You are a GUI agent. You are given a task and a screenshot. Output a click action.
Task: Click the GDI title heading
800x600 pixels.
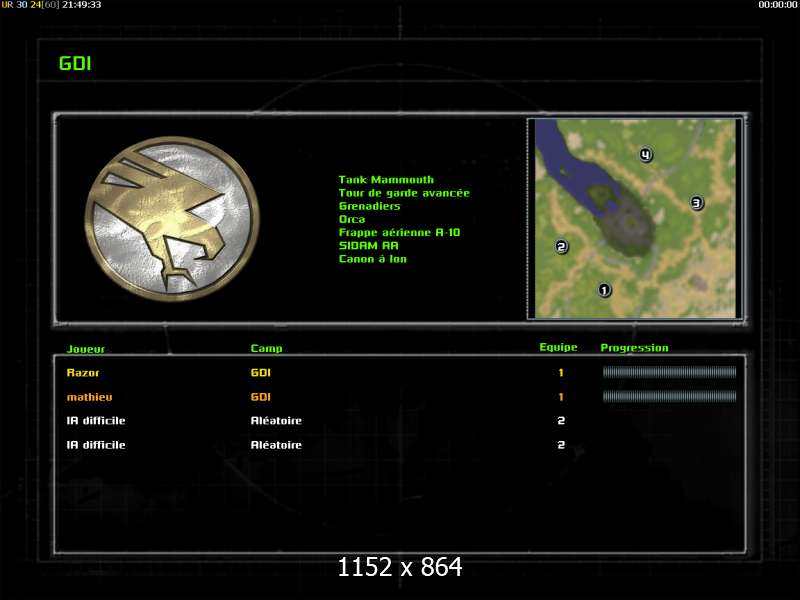coord(75,64)
